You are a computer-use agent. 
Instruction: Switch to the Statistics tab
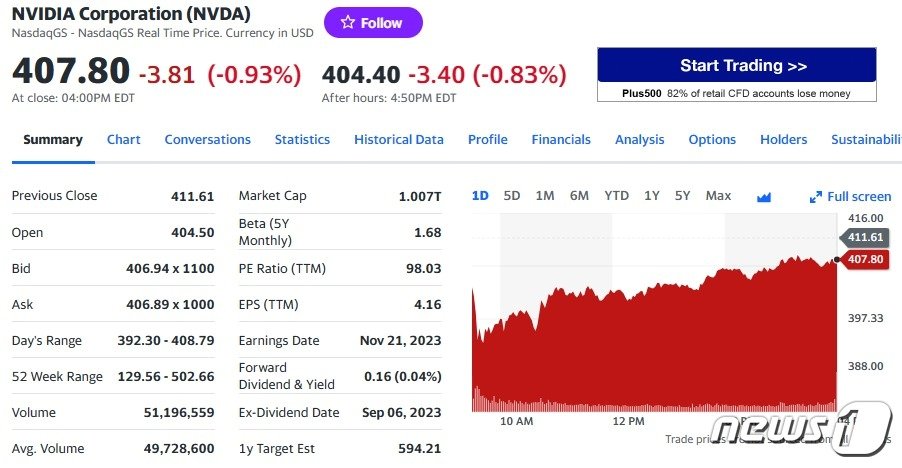[x=302, y=140]
